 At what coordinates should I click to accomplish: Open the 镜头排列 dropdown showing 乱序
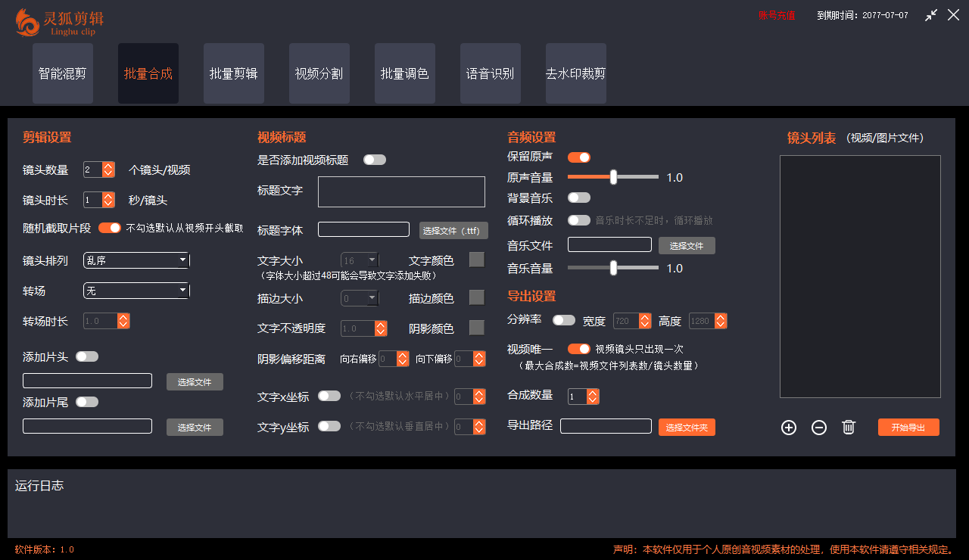pyautogui.click(x=136, y=260)
